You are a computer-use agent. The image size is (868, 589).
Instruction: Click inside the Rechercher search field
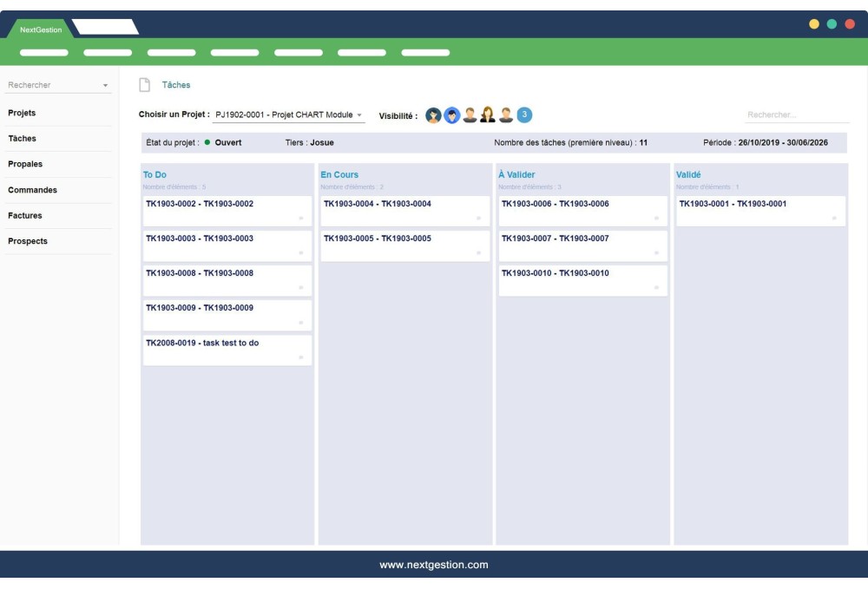pyautogui.click(x=794, y=113)
